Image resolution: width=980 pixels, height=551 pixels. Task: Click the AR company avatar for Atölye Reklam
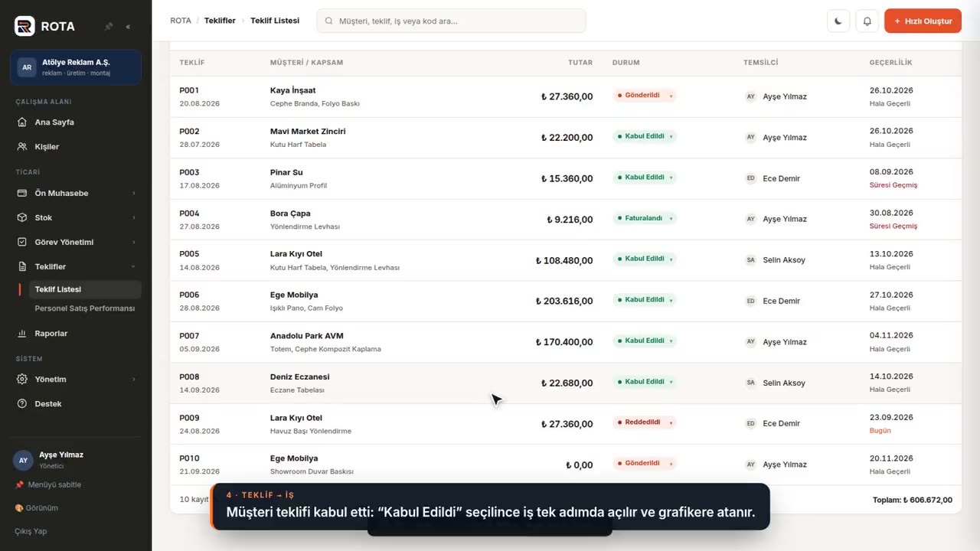(27, 67)
